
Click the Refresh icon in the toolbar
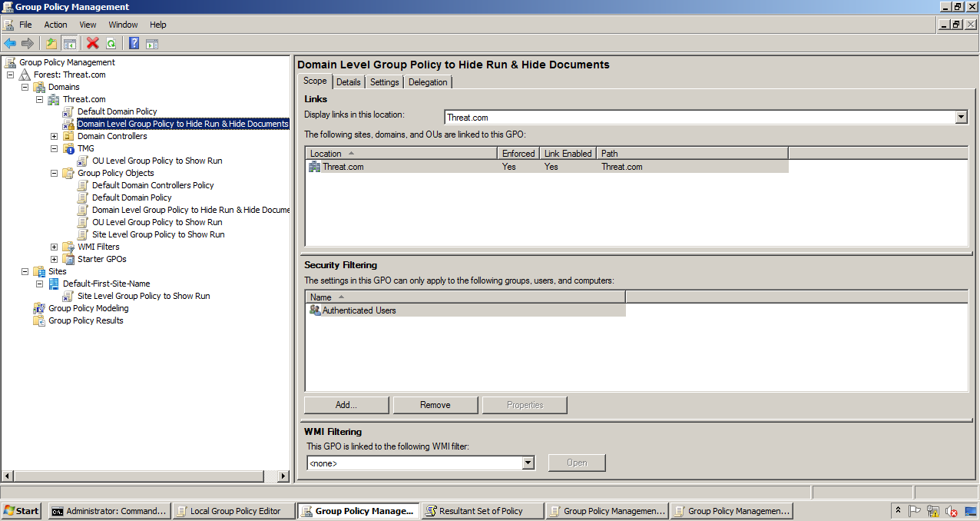click(111, 43)
